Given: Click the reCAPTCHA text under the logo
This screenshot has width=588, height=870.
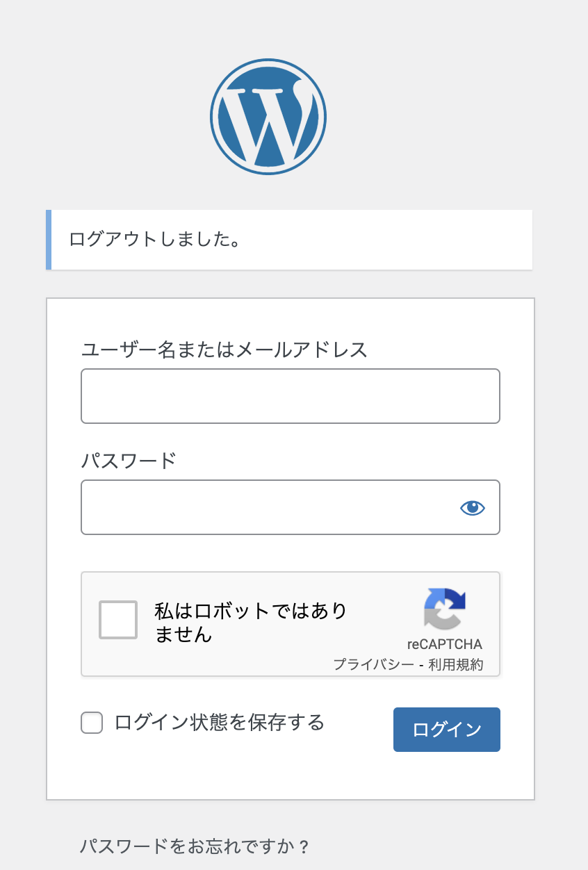Looking at the screenshot, I should (445, 644).
